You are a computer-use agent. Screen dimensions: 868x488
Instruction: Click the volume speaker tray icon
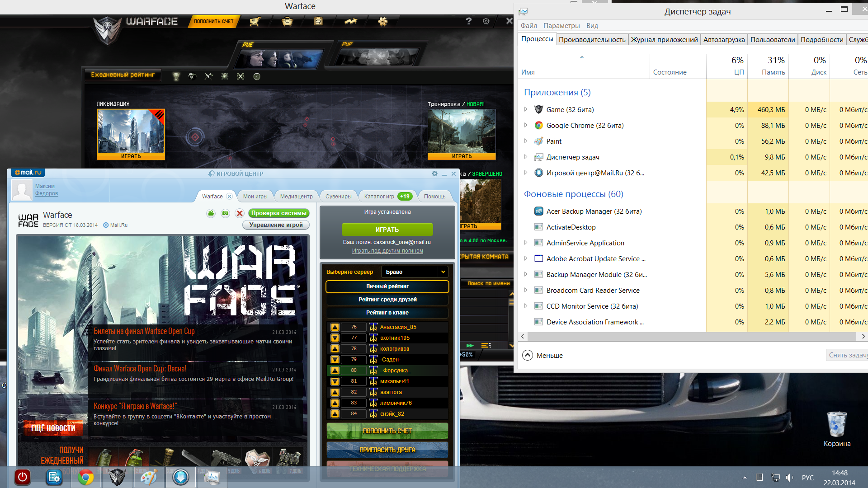789,478
